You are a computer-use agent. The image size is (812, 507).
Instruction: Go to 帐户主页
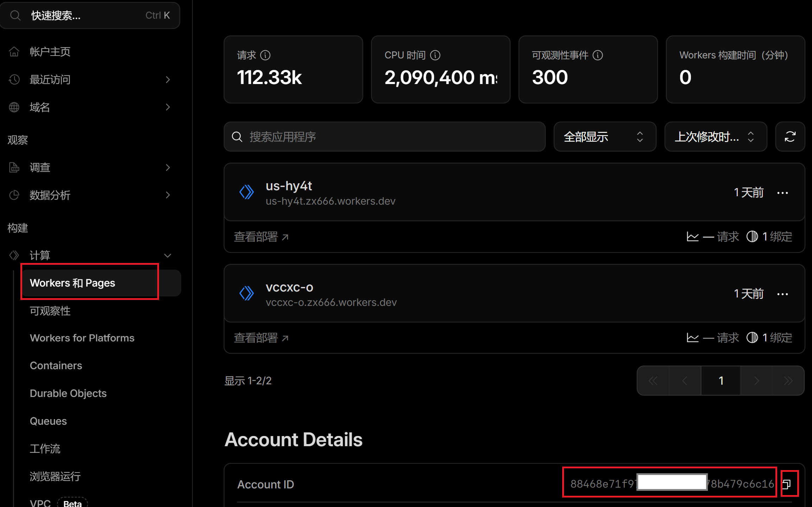[50, 52]
